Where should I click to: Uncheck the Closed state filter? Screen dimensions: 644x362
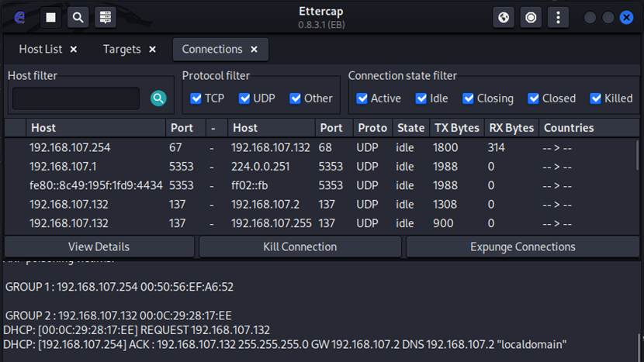point(533,98)
